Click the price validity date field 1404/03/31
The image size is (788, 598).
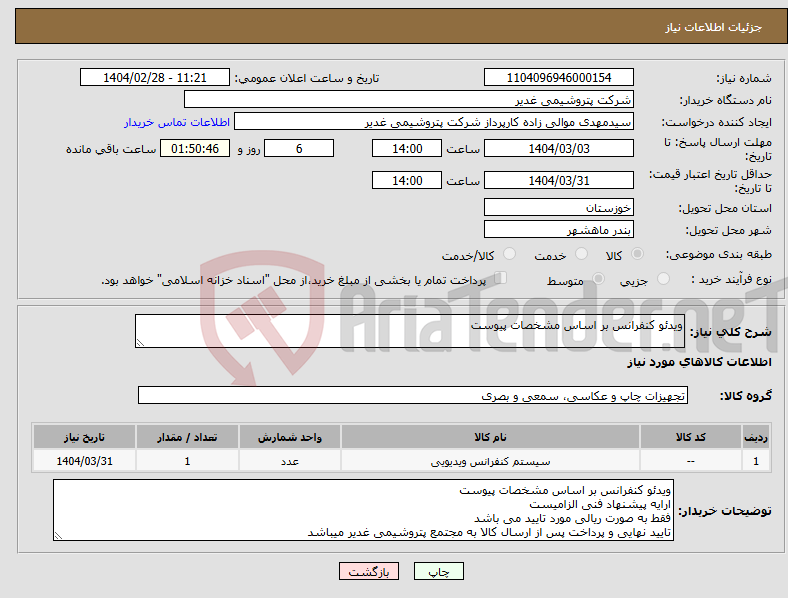(558, 180)
